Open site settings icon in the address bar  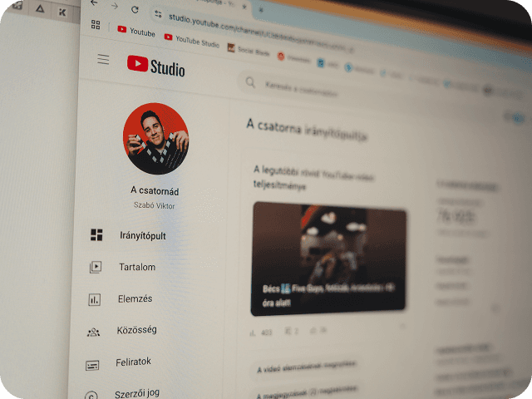pyautogui.click(x=158, y=14)
